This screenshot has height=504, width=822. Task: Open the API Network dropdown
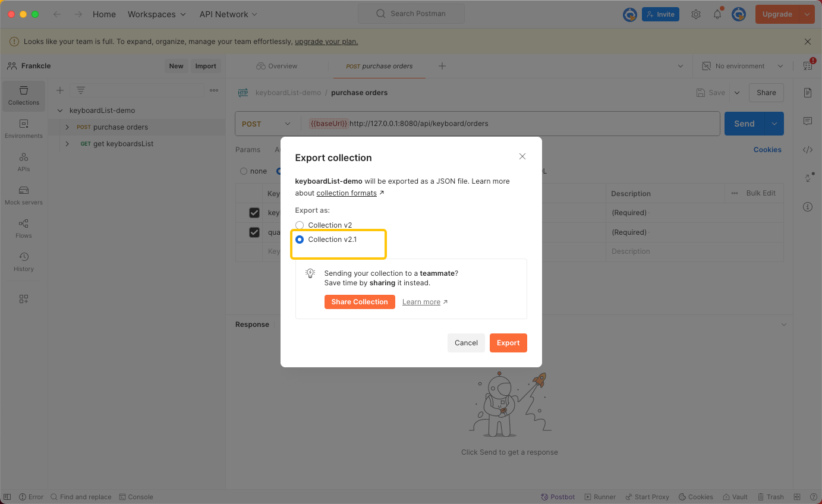(228, 14)
